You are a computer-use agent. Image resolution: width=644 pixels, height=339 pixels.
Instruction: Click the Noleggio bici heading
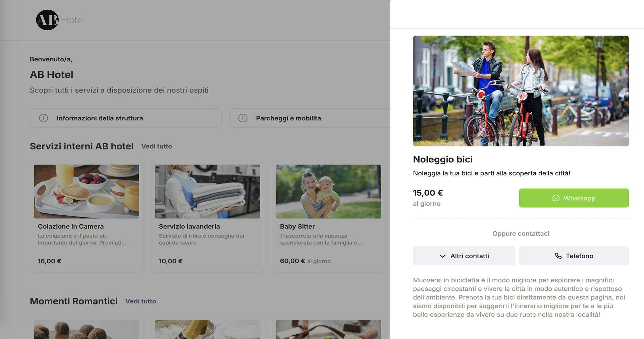coord(443,159)
